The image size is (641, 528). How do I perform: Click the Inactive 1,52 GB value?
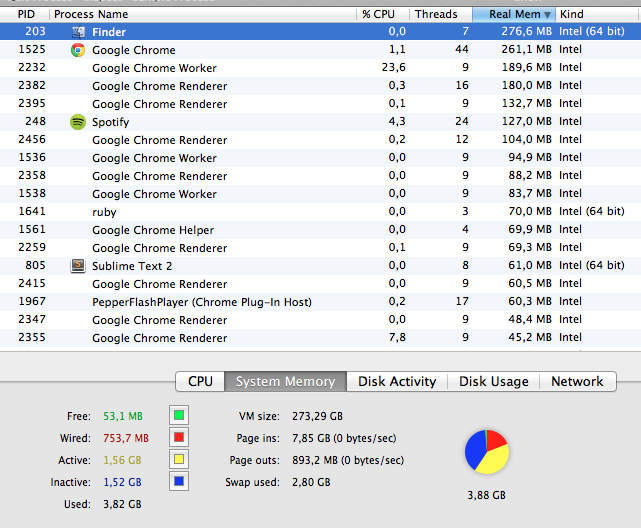pos(122,482)
